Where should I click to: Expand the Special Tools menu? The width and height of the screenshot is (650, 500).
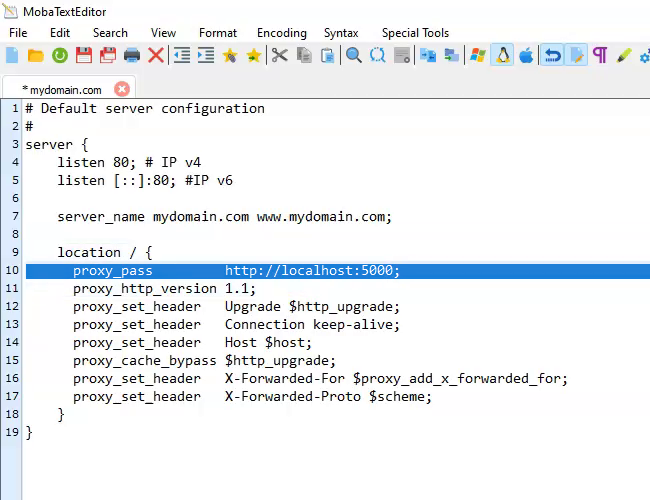(x=415, y=33)
